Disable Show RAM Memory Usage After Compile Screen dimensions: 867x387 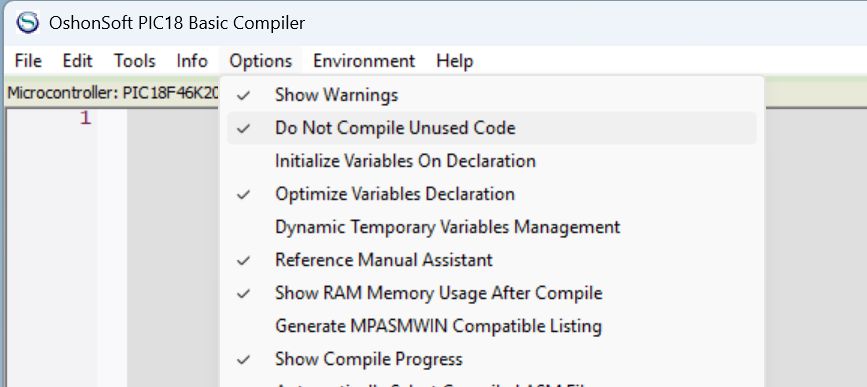492,293
